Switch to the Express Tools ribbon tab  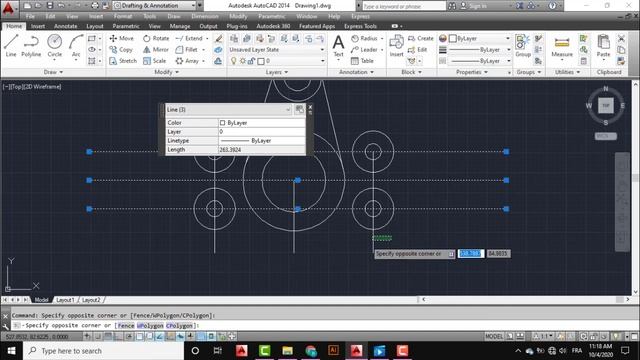360,26
